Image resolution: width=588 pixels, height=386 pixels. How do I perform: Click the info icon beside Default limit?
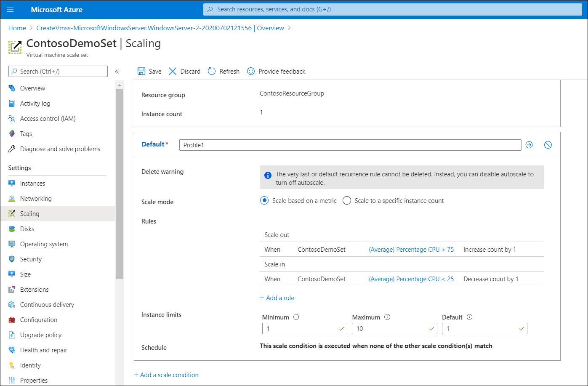470,317
